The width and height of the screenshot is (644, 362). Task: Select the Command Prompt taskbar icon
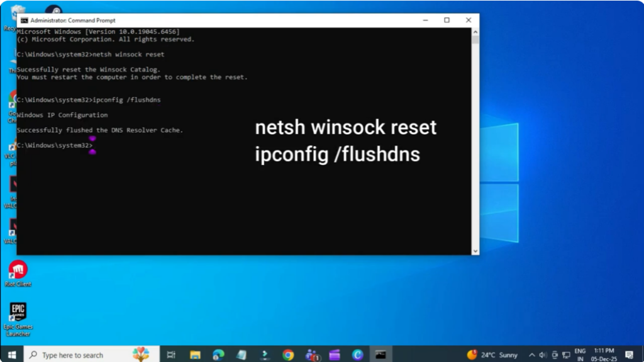point(380,354)
